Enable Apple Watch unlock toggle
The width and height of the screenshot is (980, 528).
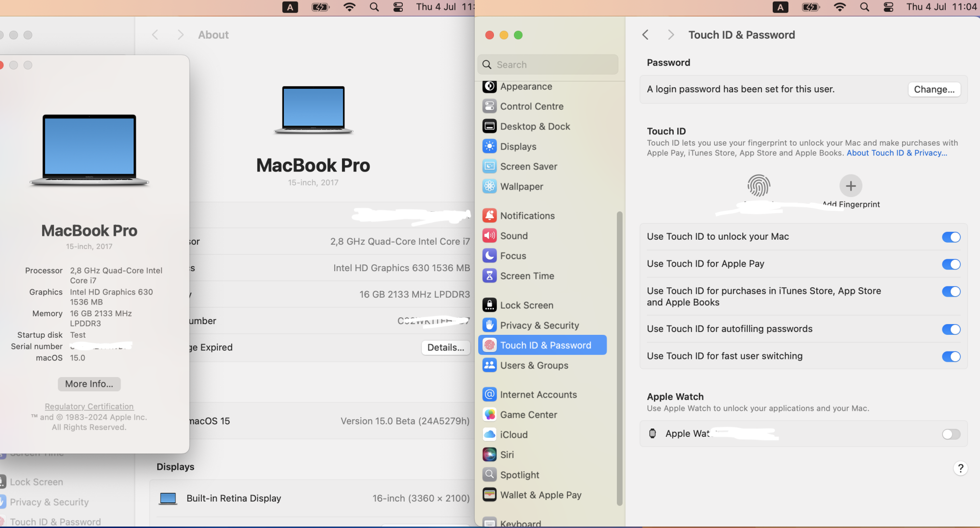tap(951, 434)
